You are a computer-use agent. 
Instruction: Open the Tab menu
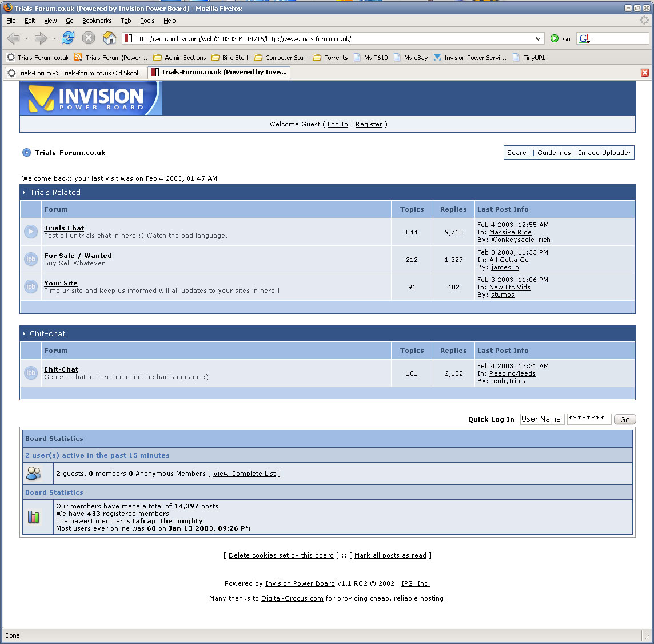coord(126,21)
